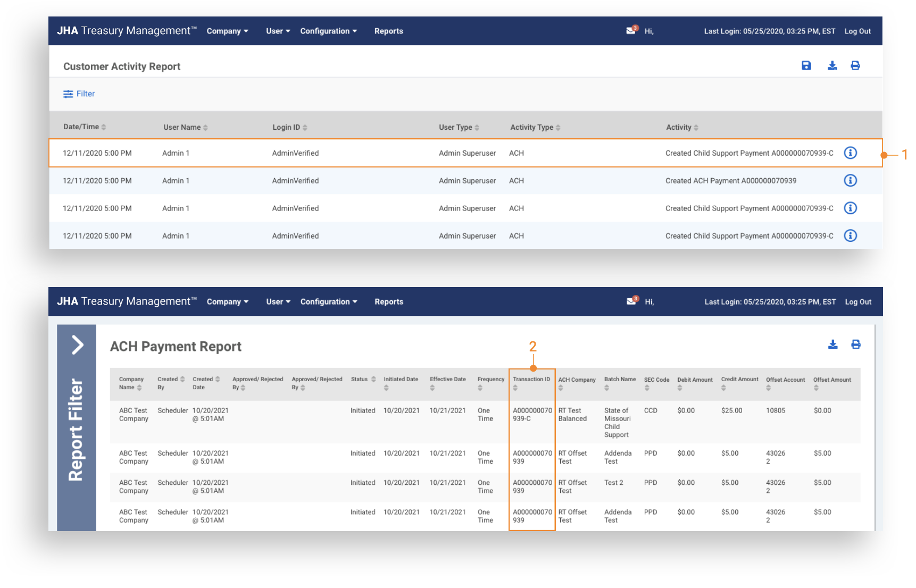
Task: Open info for Created ACH Payment A000000070939 row
Action: point(850,181)
